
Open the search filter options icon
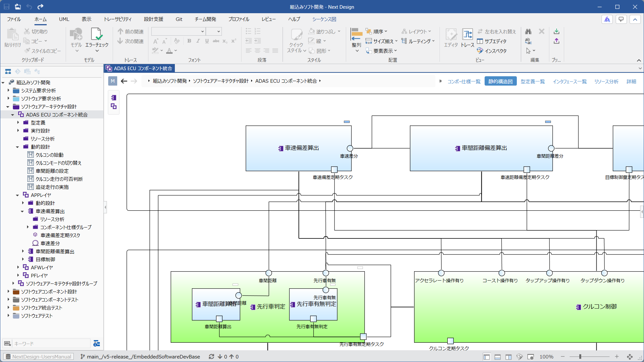pos(96,344)
